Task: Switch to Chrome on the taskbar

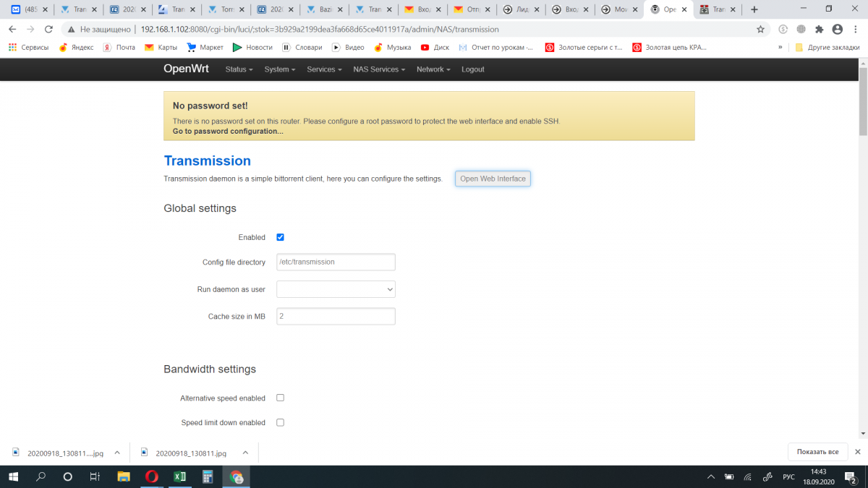Action: 237,476
